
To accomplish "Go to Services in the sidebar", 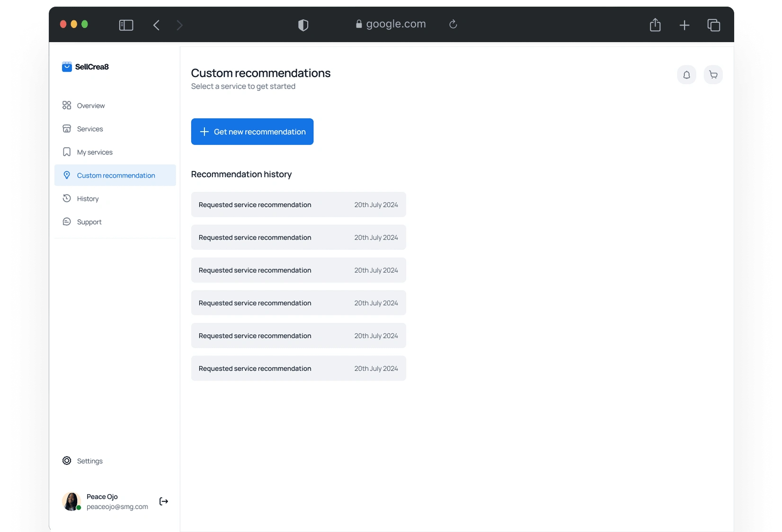I will 90,129.
